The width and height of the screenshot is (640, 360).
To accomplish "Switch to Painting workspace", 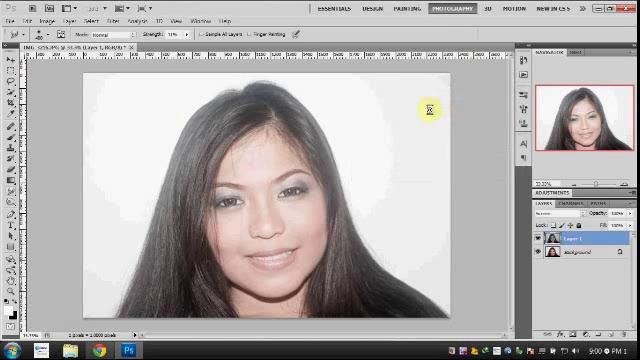I will (407, 9).
